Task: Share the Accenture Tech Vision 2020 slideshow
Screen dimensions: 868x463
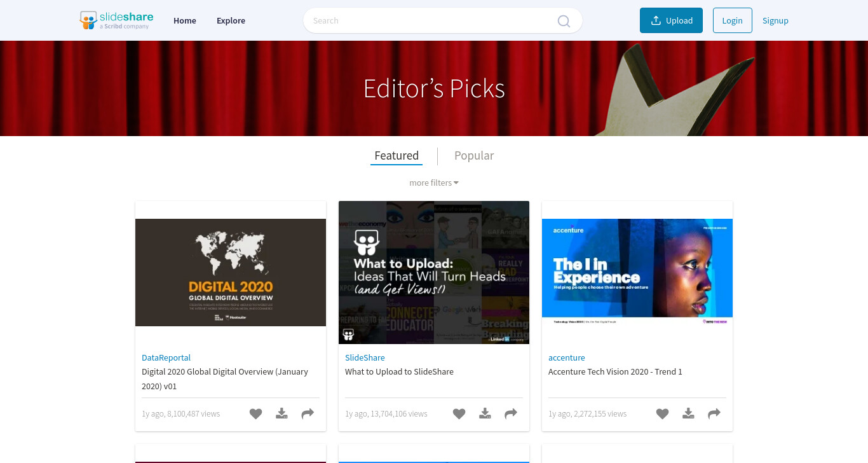Action: (714, 414)
